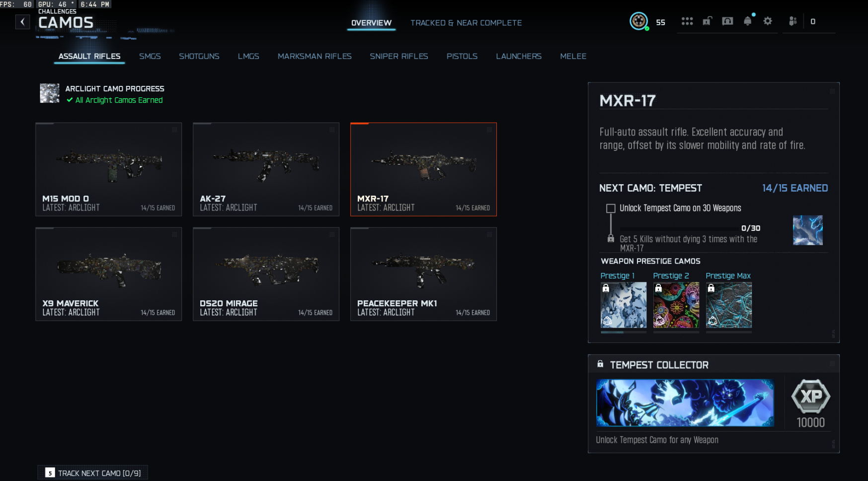Switch to the SMGS category tab
The image size is (868, 481).
[150, 56]
